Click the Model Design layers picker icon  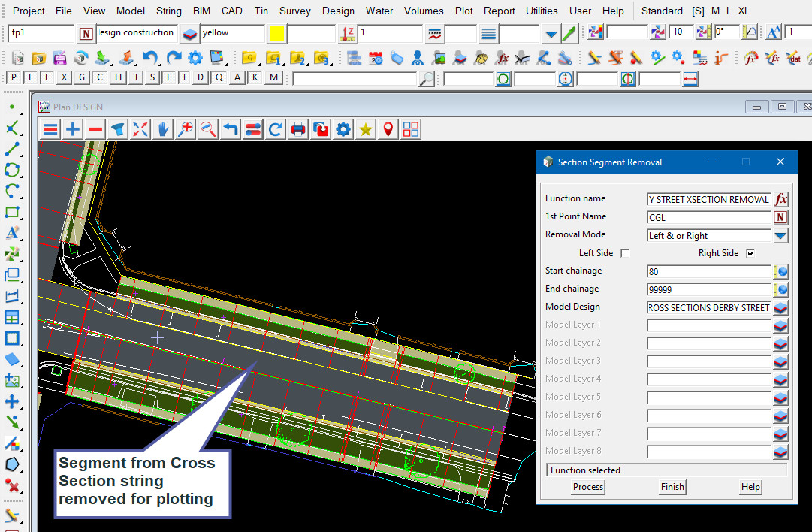[781, 308]
